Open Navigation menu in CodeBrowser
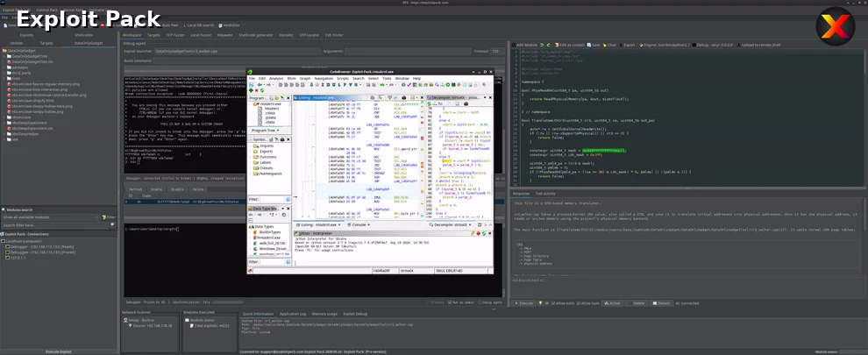 (324, 79)
